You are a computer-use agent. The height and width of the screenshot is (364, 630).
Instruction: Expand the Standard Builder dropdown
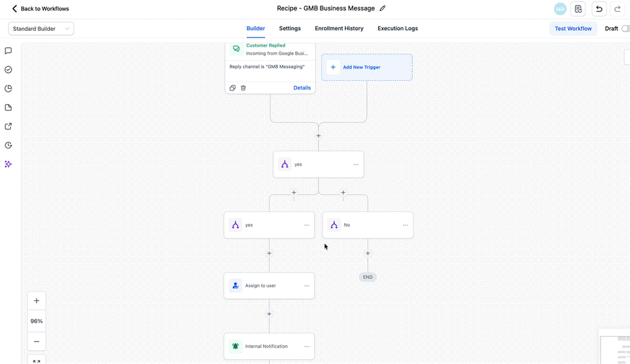41,29
